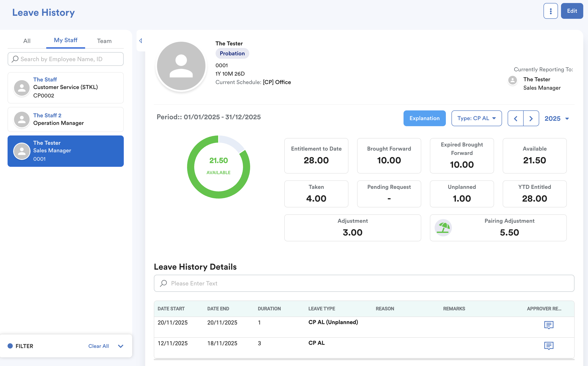Open approver remarks for 12/11/2025 leave
Image resolution: width=588 pixels, height=366 pixels.
[548, 346]
